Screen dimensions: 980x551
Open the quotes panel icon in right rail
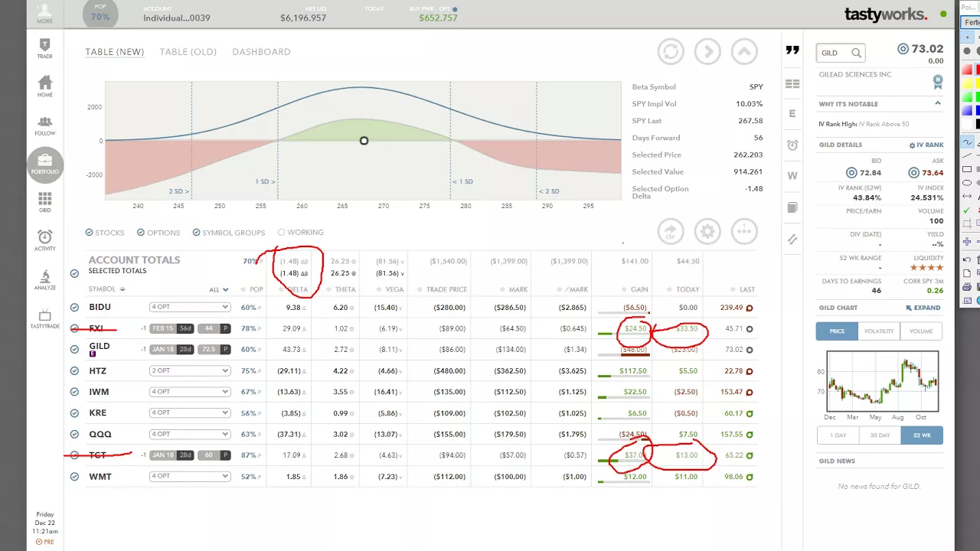pyautogui.click(x=792, y=51)
